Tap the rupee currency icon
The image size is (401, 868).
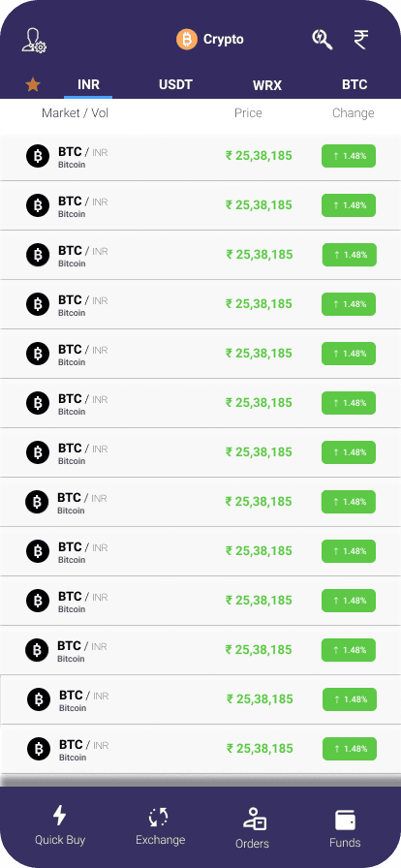point(361,40)
